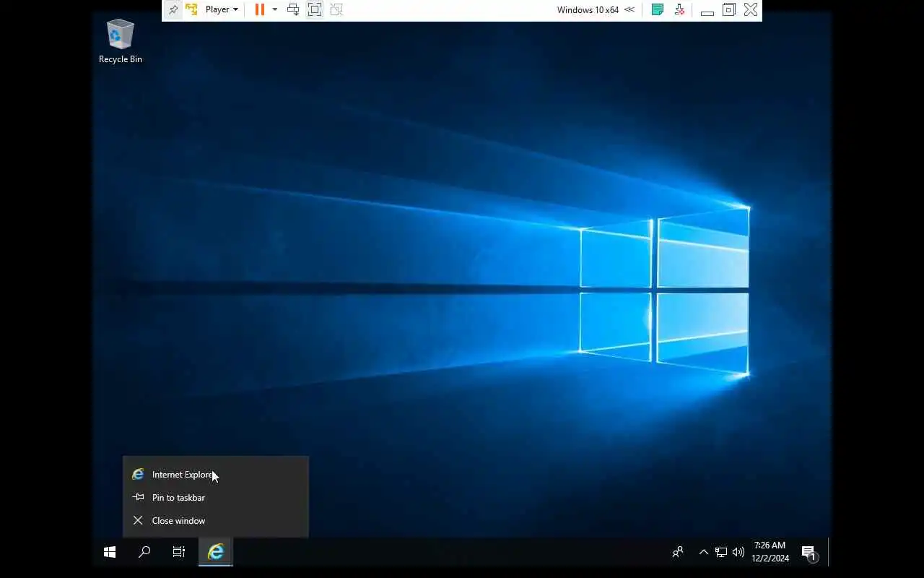
Task: Open the taskbar search magnifier
Action: 144,552
